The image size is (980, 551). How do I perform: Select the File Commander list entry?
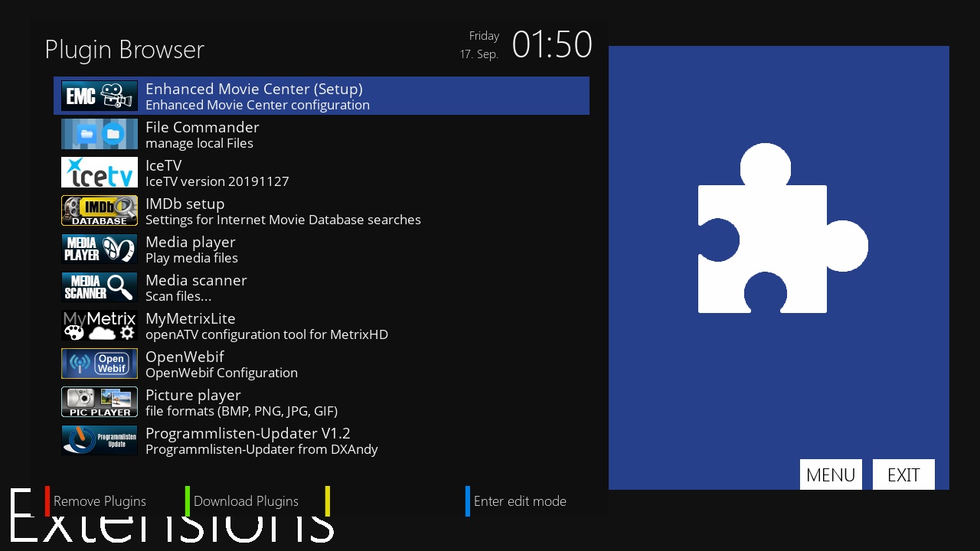[322, 134]
